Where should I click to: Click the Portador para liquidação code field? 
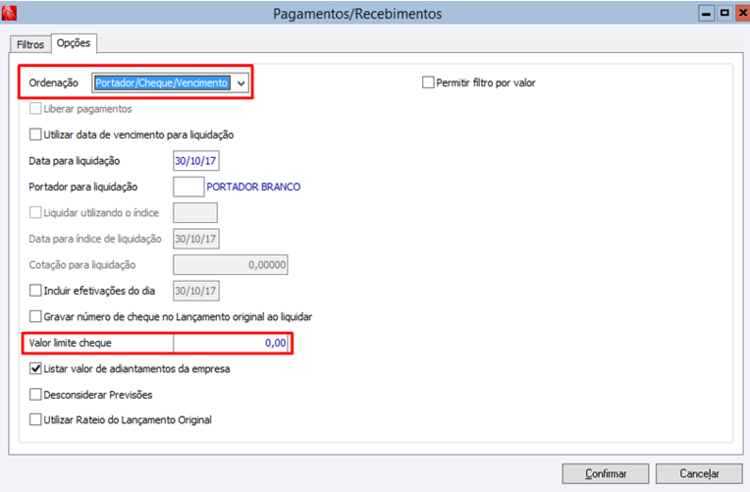pyautogui.click(x=188, y=186)
